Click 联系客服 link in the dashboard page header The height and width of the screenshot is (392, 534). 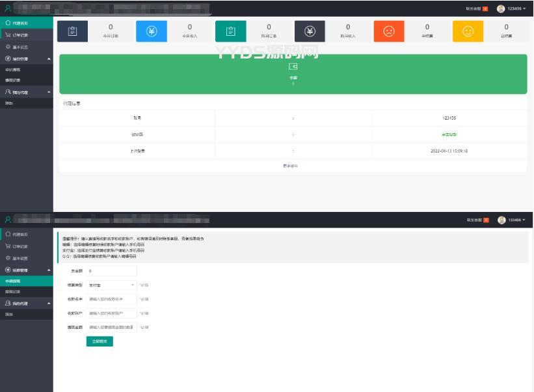(x=474, y=8)
